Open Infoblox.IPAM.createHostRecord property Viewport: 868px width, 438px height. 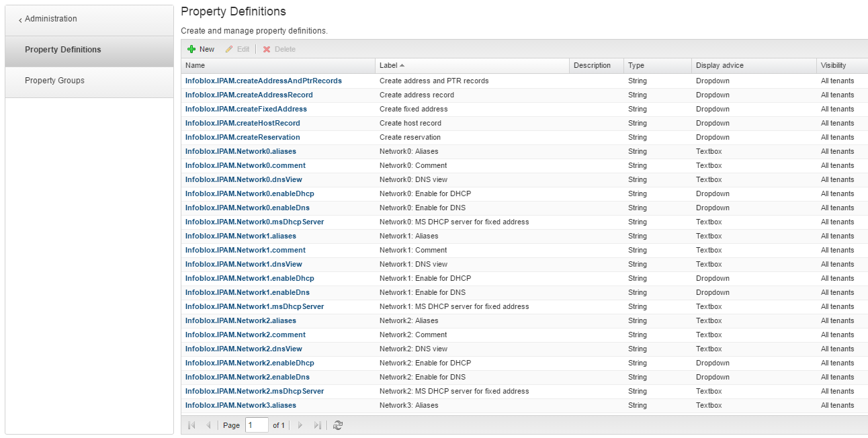click(x=243, y=123)
